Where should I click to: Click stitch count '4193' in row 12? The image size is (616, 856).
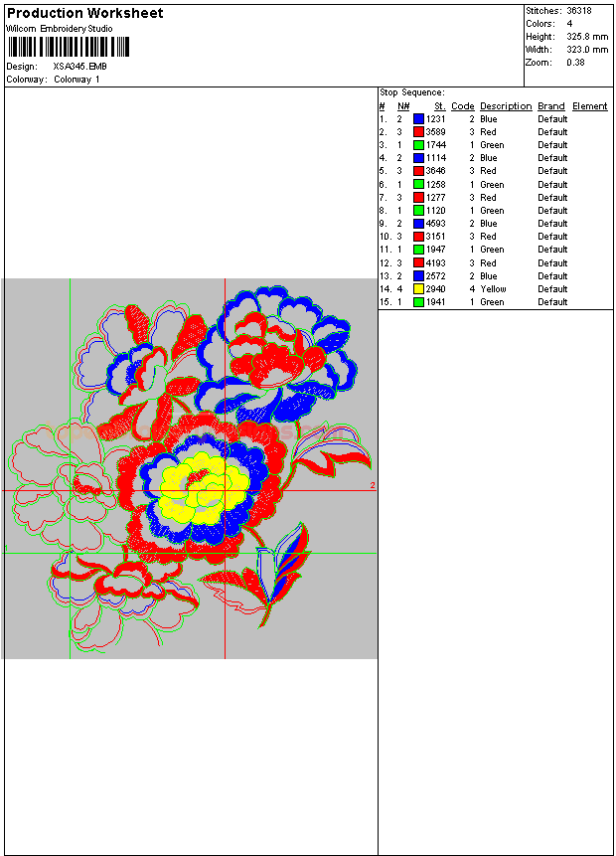[435, 263]
